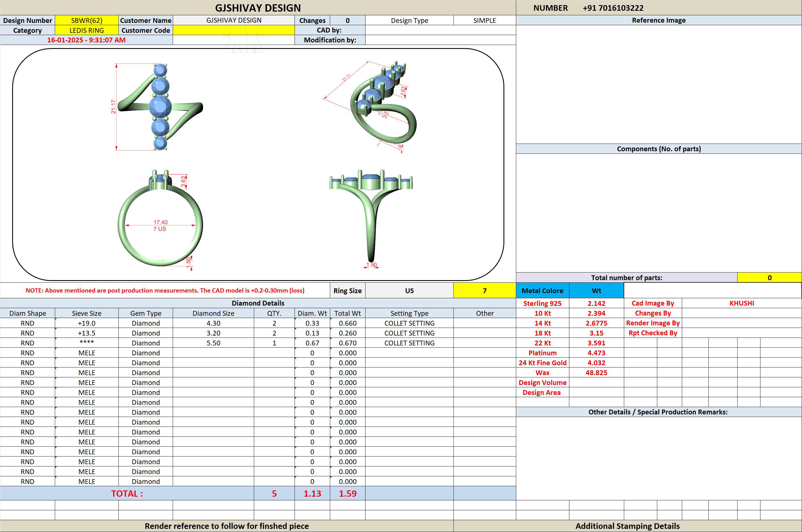Select the 22 Kt weight 3.591
Viewport: 802px width, 532px height.
(x=596, y=343)
